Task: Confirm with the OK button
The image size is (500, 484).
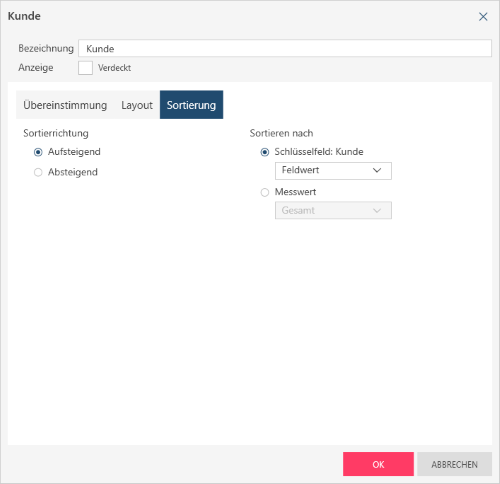Action: tap(378, 464)
